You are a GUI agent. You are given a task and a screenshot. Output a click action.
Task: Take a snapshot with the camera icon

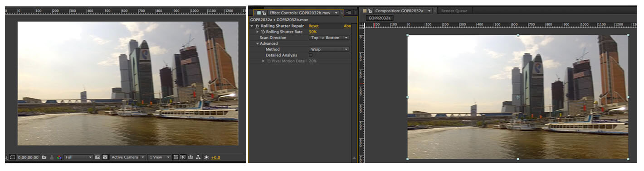44,157
